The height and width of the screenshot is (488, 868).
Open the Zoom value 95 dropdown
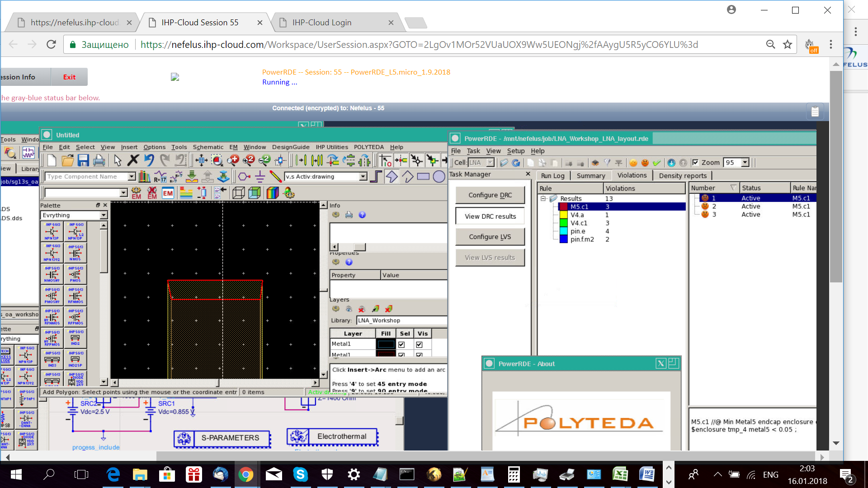[x=745, y=163]
